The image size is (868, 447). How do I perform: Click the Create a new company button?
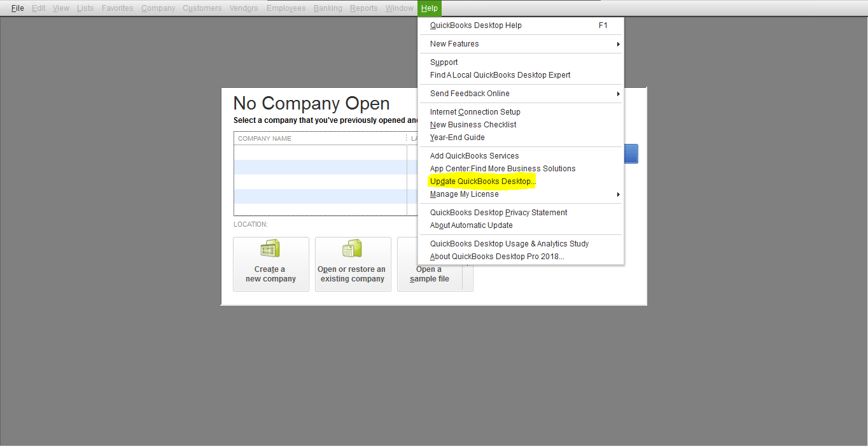[x=271, y=264]
